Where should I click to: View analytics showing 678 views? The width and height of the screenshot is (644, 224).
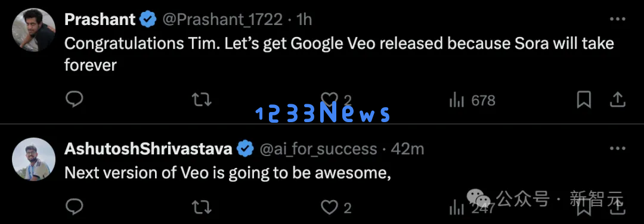click(472, 100)
